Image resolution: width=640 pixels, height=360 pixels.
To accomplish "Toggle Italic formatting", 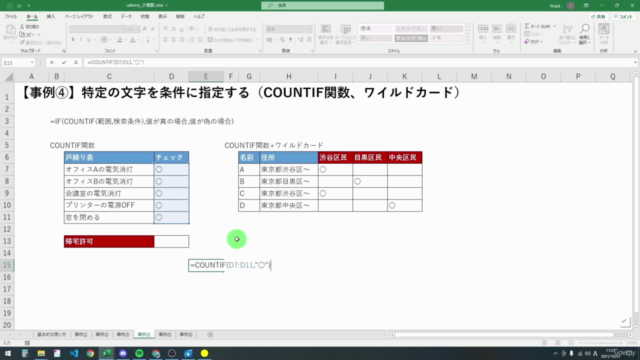I will [81, 40].
